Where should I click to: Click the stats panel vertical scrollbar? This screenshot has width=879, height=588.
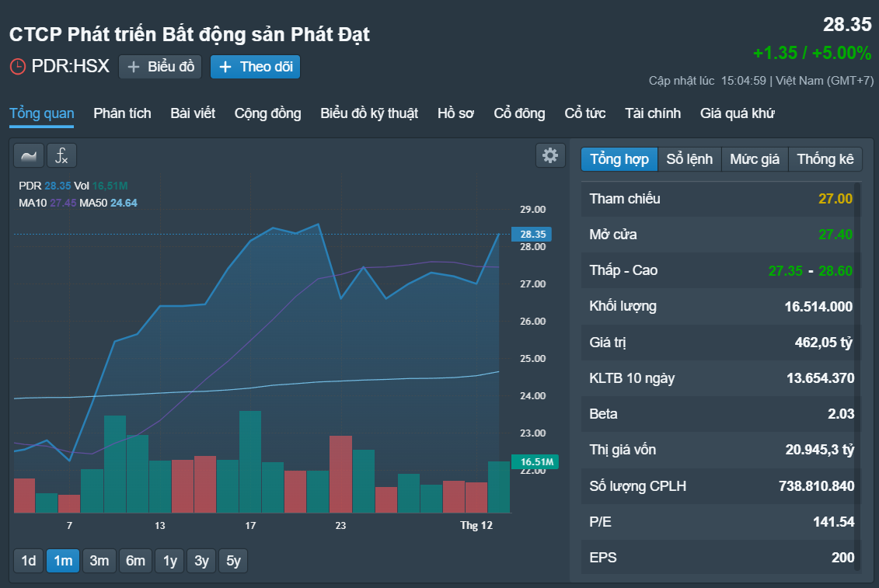tap(857, 375)
